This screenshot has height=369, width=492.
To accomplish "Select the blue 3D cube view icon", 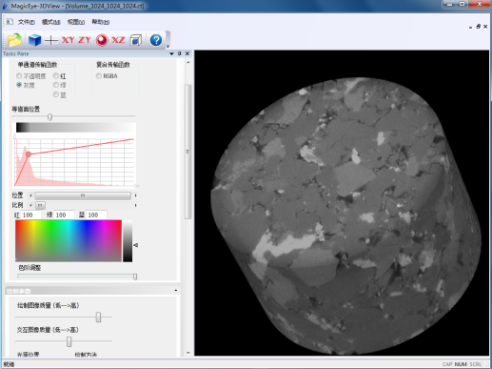I will [34, 40].
